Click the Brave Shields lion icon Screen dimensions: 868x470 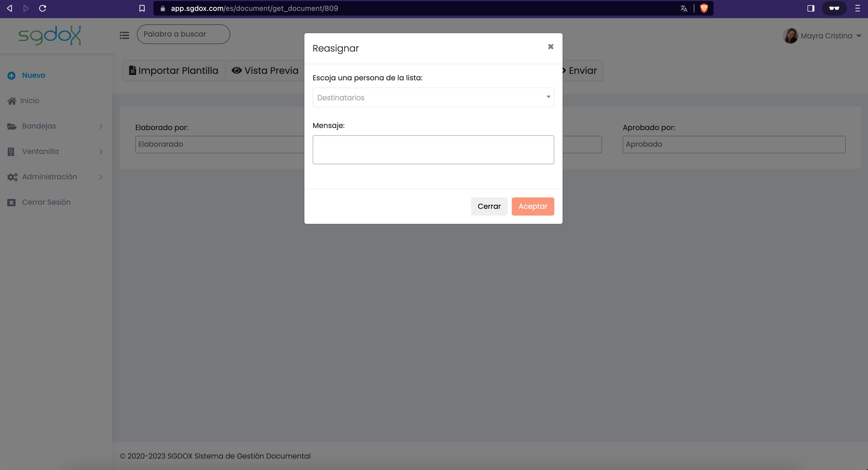(x=704, y=8)
